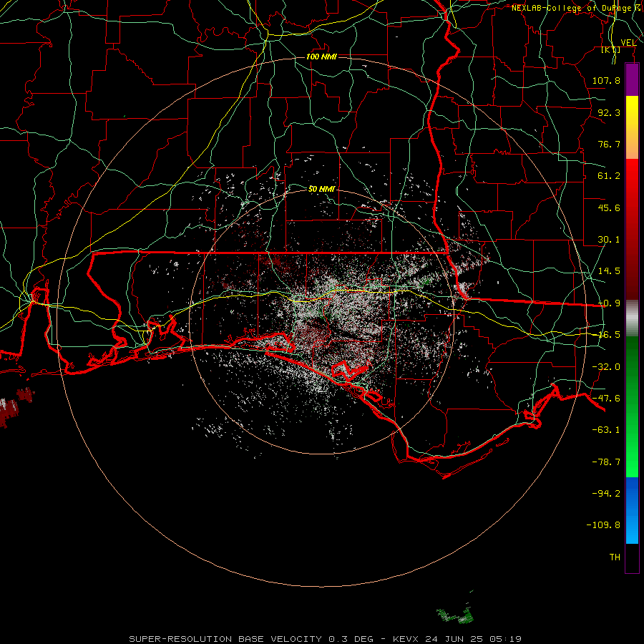644x644 pixels.
Task: Click the -94.2 velocity scale value
Action: pyautogui.click(x=606, y=494)
